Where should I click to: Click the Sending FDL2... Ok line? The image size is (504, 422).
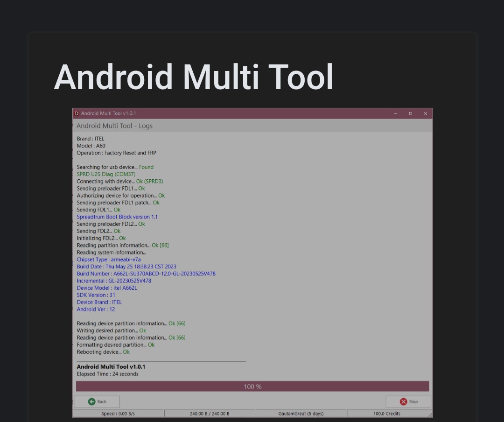pyautogui.click(x=98, y=231)
